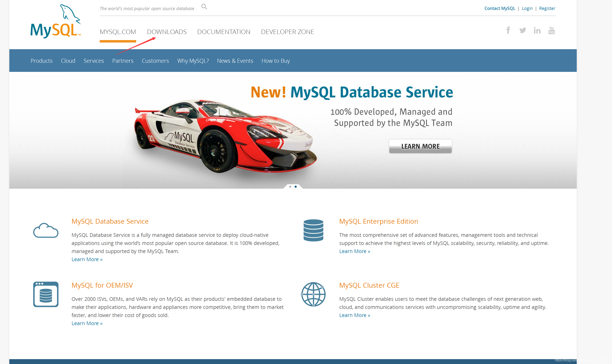Open the MySQL Cluster CGE heading link
Screen dimensions: 612x364
click(x=369, y=285)
